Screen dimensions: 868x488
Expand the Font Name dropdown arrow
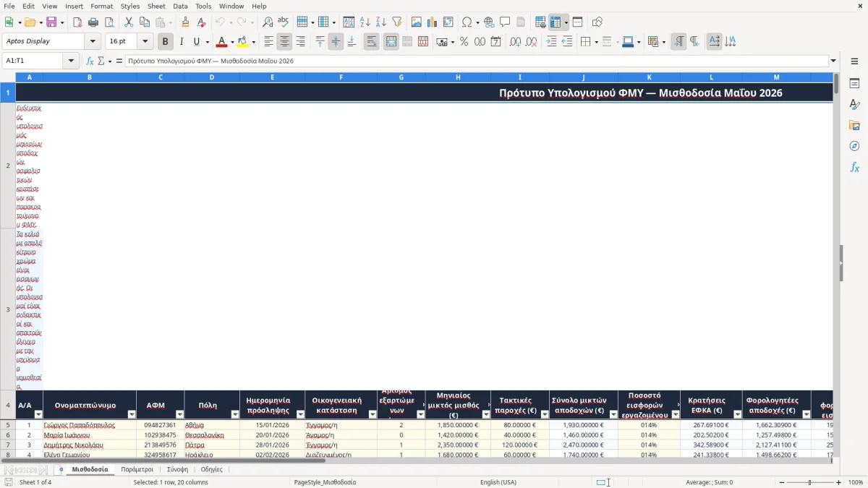tap(93, 41)
